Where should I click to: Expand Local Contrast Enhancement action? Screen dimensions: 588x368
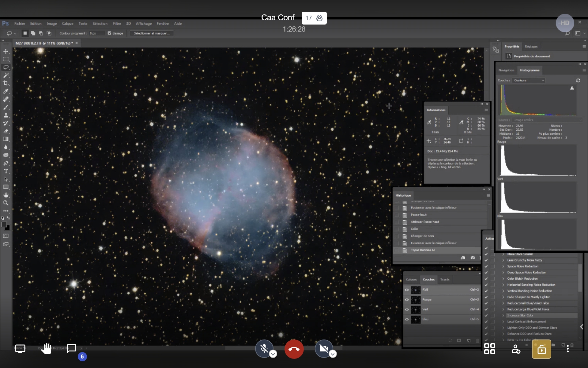[x=503, y=321]
